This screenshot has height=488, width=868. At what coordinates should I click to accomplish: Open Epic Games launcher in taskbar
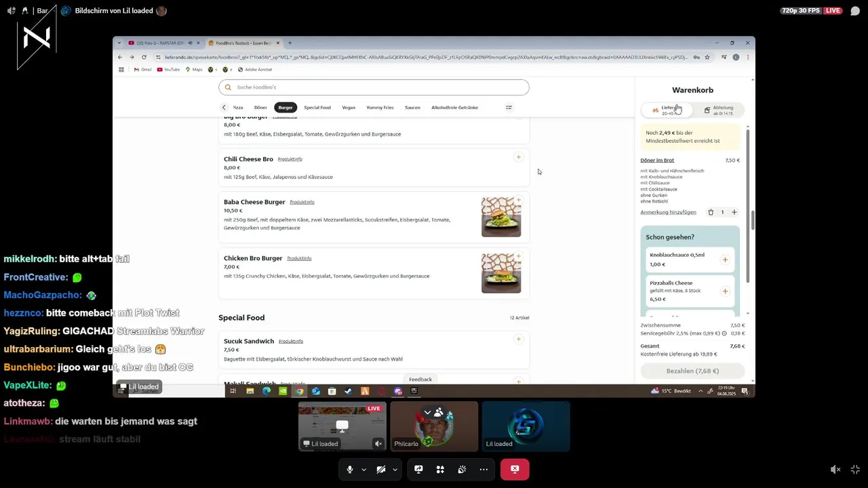pyautogui.click(x=414, y=391)
